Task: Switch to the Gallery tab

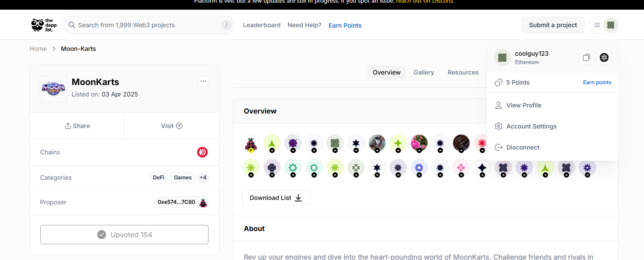Action: point(423,72)
